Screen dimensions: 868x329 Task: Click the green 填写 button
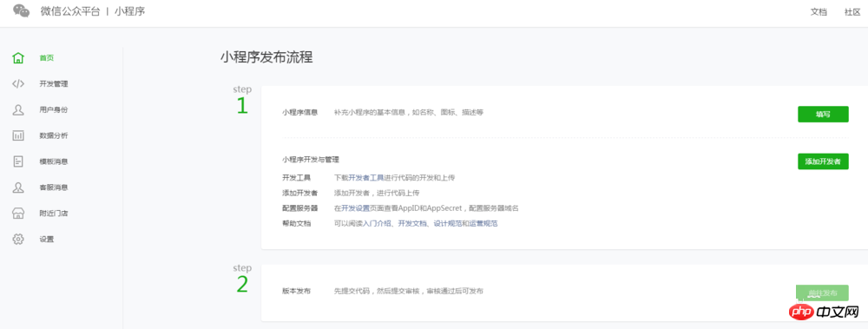tap(823, 114)
